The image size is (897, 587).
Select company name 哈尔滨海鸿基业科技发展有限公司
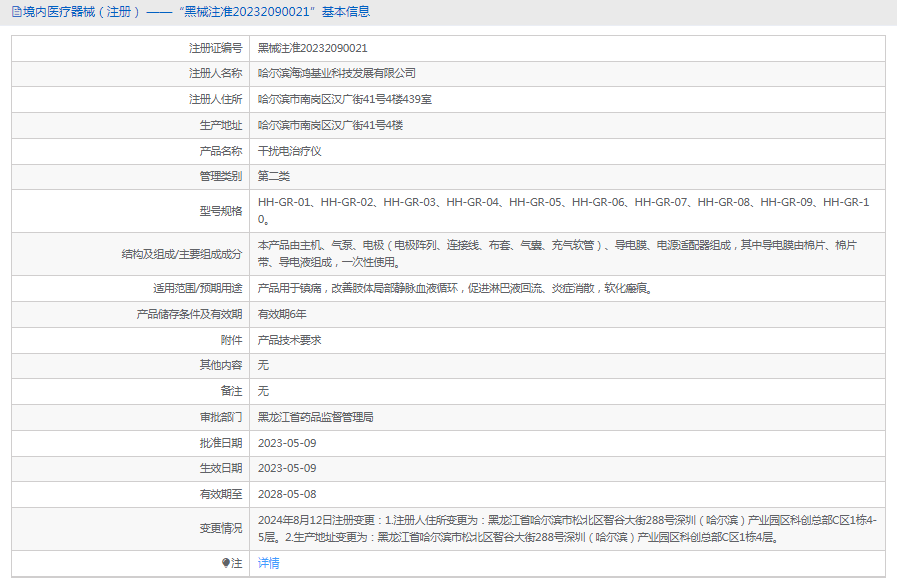pyautogui.click(x=336, y=73)
